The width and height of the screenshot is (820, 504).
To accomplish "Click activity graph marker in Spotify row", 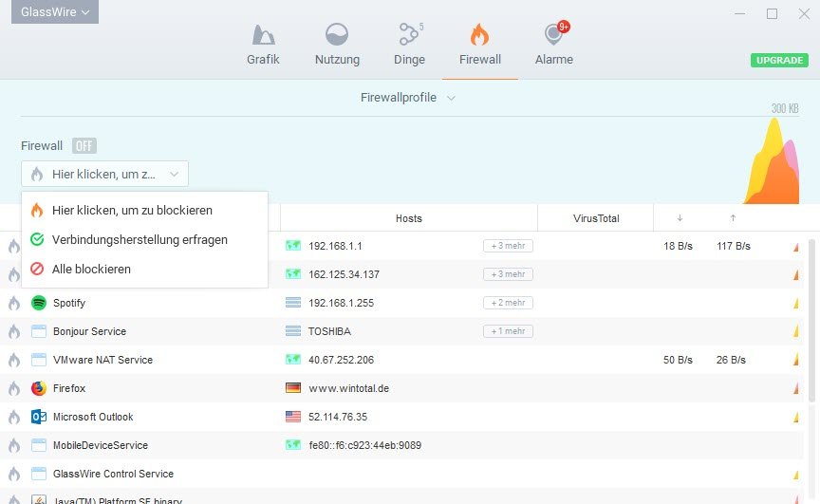I will pos(796,303).
